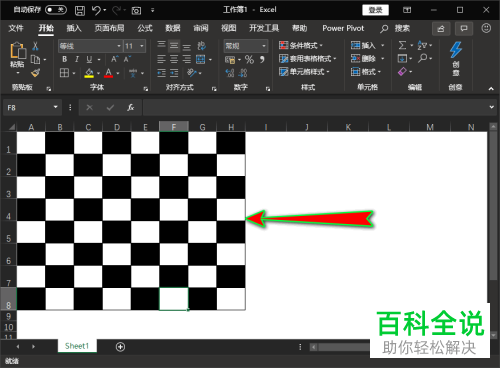Click increase indent icon
Viewport: 500px width, 368px height.
[x=174, y=73]
